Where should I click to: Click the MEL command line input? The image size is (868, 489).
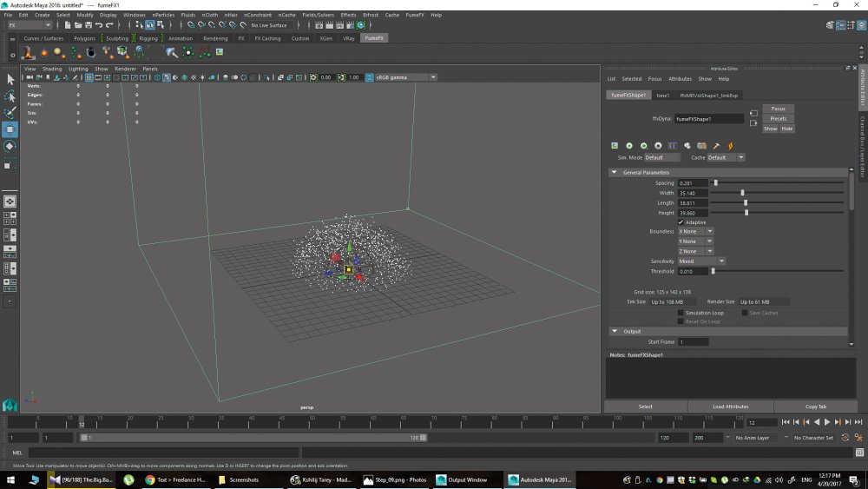point(164,453)
